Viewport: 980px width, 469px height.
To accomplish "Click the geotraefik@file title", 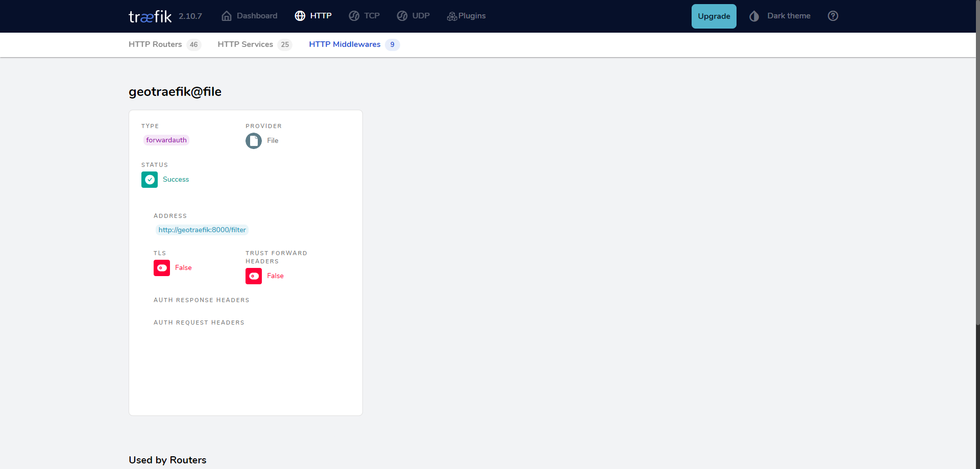I will coord(175,92).
